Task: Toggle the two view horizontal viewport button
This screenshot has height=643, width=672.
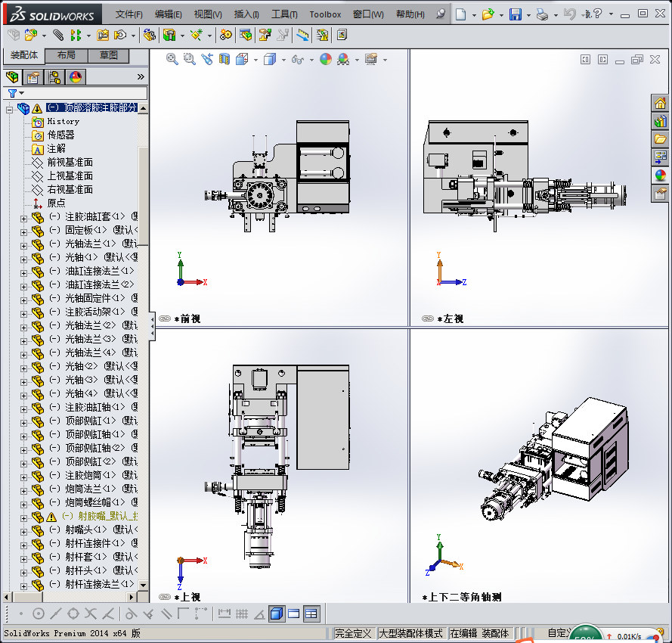Action: coord(294,613)
